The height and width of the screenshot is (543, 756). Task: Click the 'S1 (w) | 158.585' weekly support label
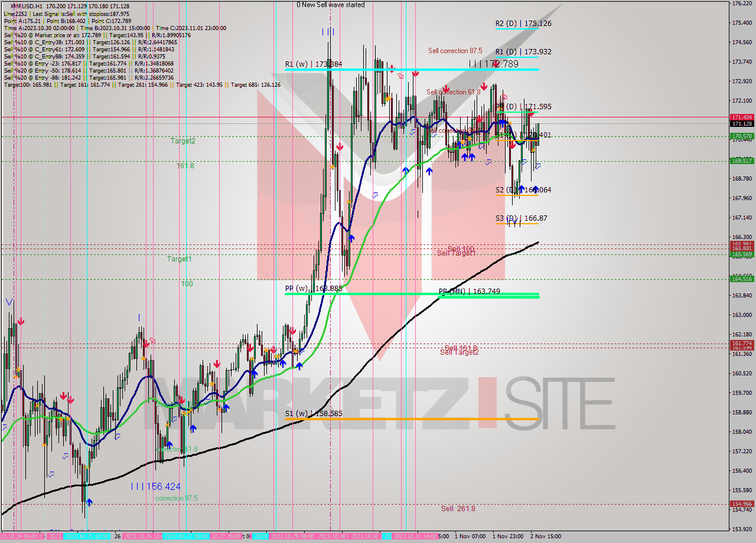click(x=314, y=414)
